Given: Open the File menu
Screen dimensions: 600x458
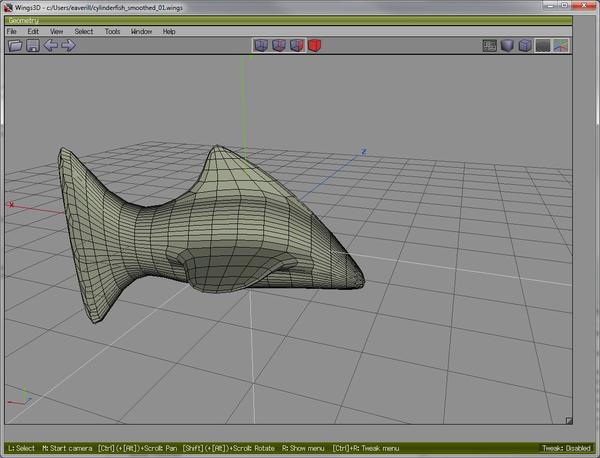Looking at the screenshot, I should [11, 31].
